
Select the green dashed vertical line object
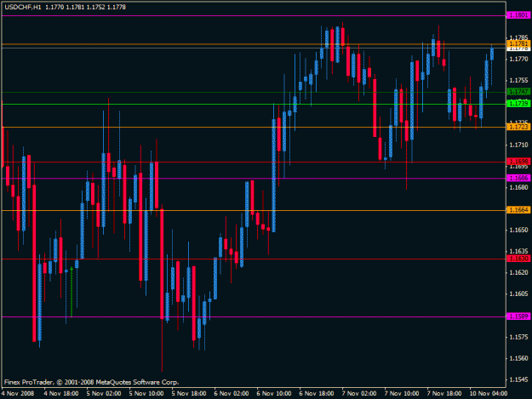[x=72, y=292]
